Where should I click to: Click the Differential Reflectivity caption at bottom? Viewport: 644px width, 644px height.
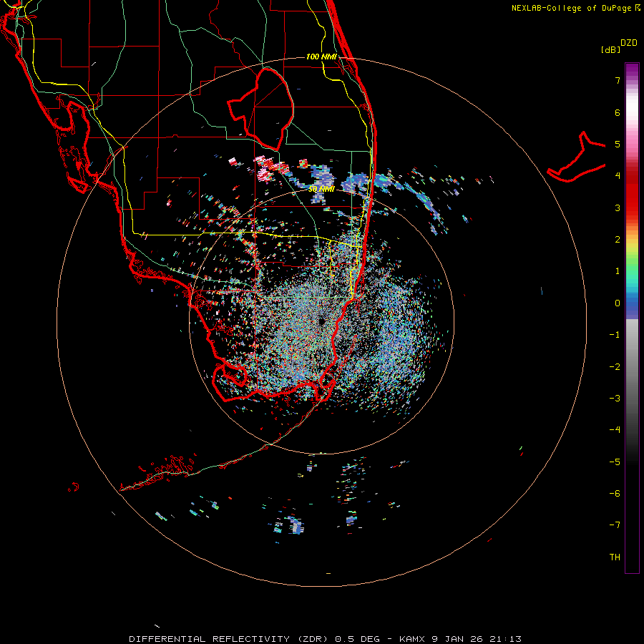[x=325, y=639]
